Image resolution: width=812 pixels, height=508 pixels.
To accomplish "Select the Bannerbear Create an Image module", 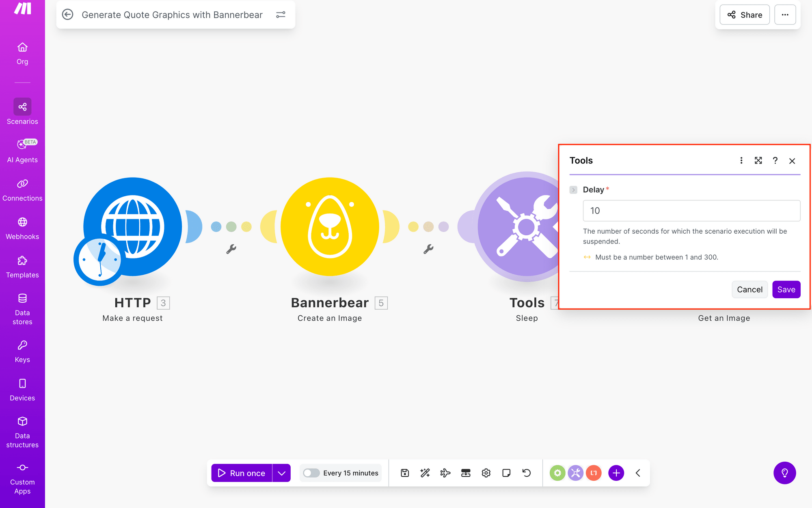I will 329,226.
